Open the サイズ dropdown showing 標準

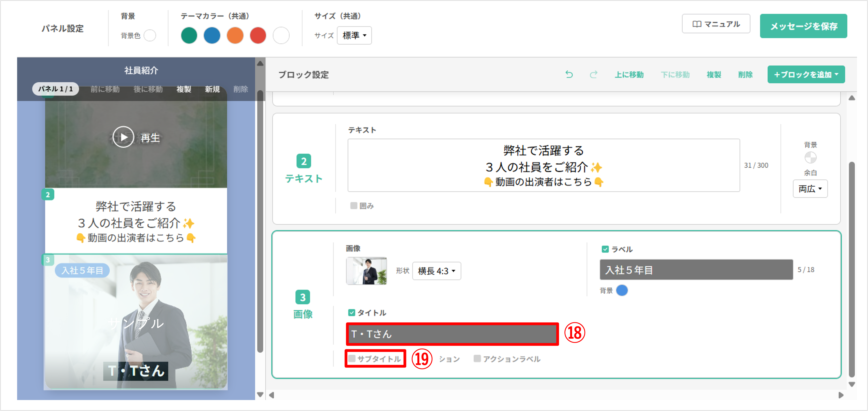[x=354, y=35]
